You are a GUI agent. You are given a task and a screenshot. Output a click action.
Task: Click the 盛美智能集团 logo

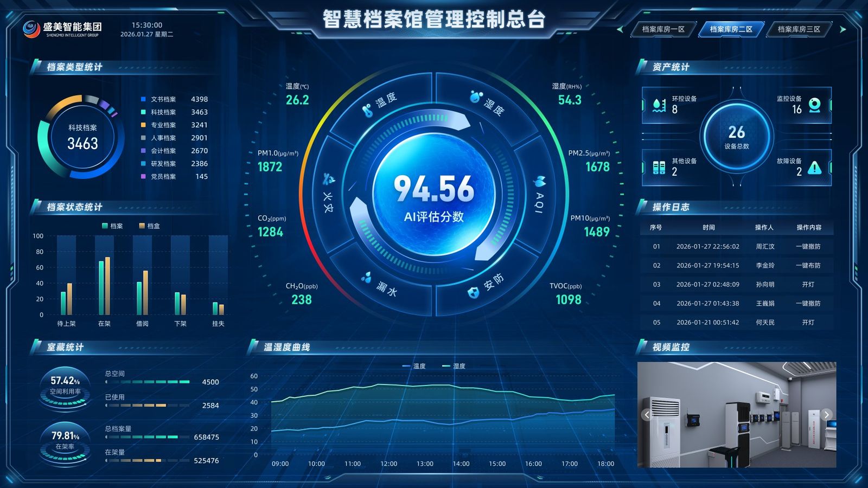[x=62, y=29]
